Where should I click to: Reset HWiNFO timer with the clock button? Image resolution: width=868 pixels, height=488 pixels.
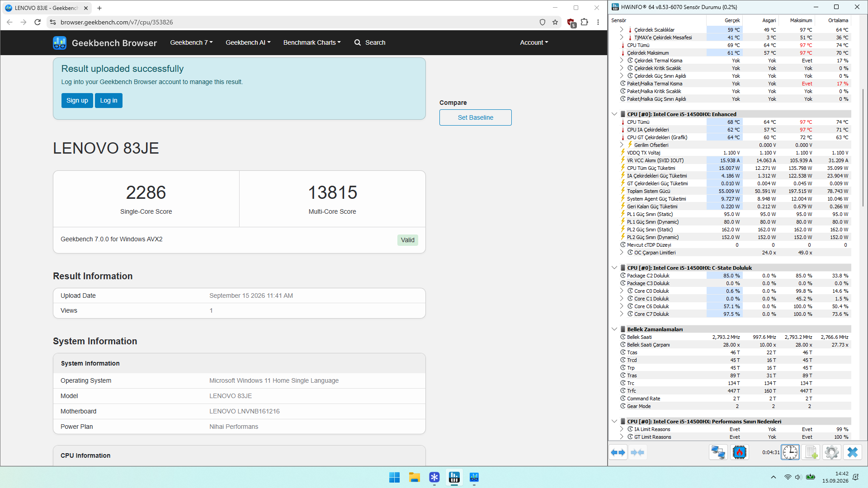(790, 452)
